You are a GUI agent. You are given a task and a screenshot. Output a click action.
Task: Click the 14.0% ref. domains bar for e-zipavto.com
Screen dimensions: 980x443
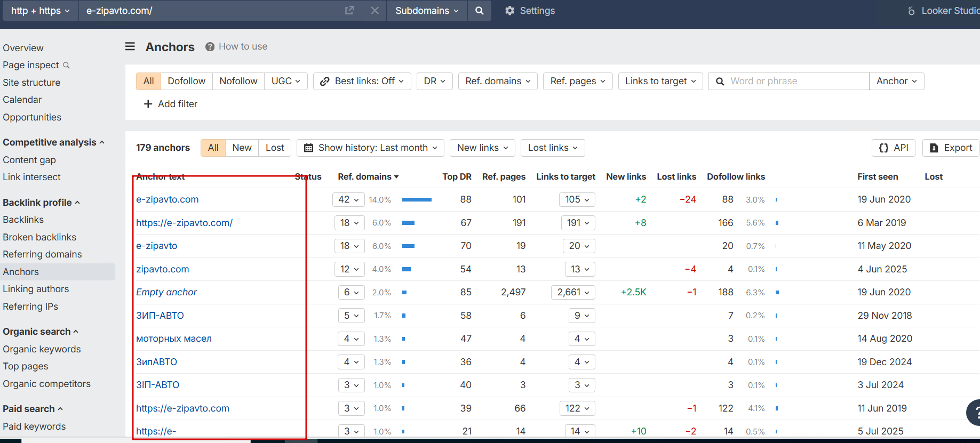(x=417, y=199)
